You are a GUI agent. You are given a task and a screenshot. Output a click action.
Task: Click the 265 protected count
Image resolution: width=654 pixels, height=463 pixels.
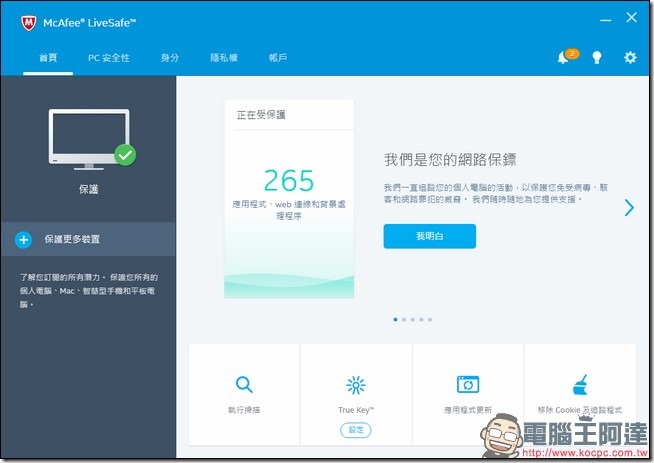pyautogui.click(x=289, y=181)
